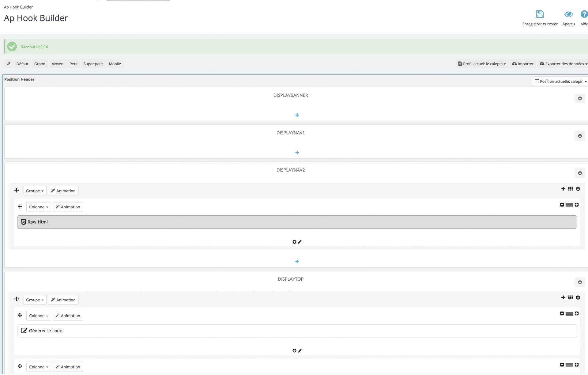
Task: Switch to the Mobile view tab
Action: click(x=115, y=64)
